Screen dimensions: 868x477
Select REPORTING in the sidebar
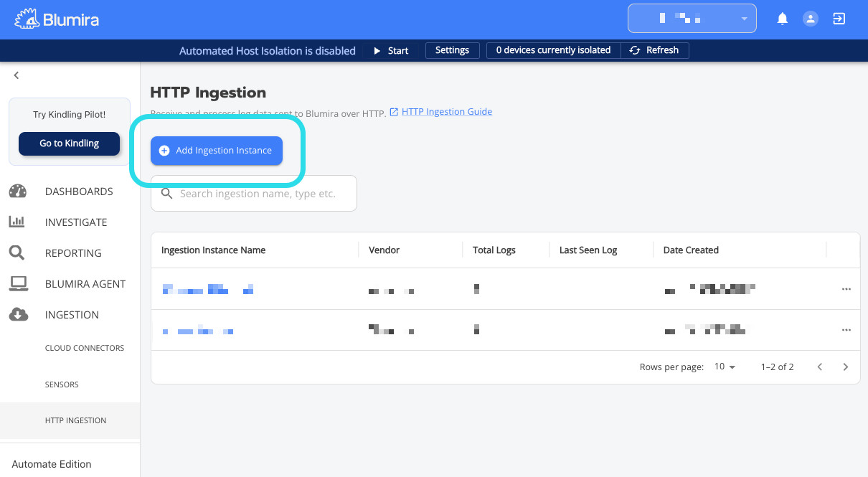[x=73, y=253]
